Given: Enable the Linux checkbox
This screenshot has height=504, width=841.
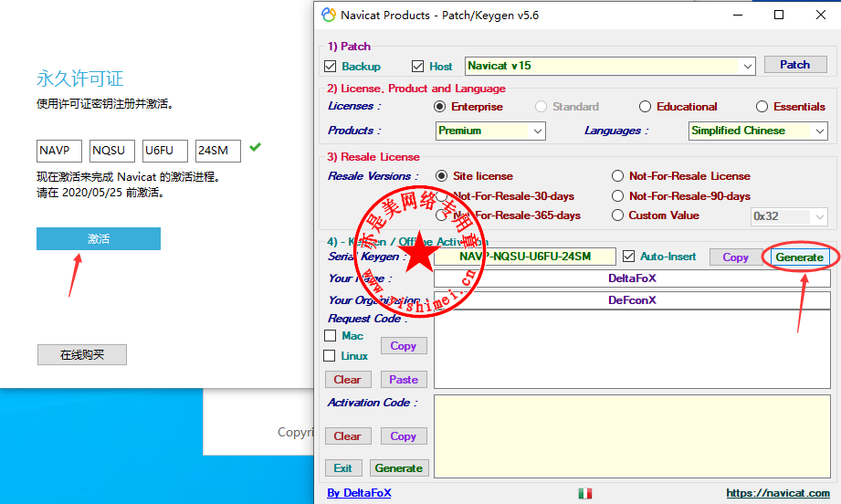Looking at the screenshot, I should [x=330, y=355].
